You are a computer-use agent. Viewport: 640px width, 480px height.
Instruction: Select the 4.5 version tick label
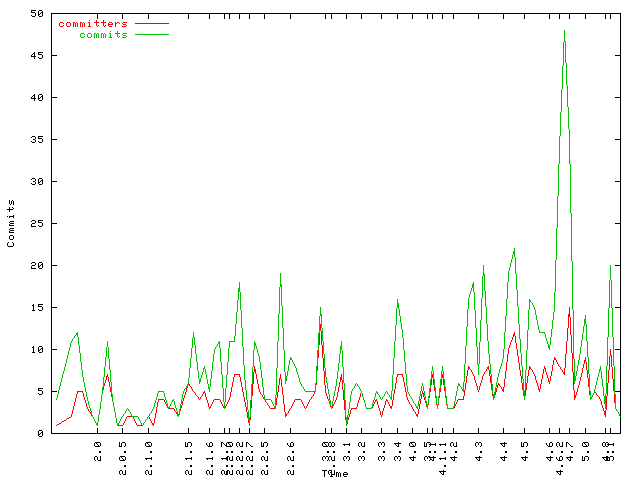pyautogui.click(x=525, y=452)
